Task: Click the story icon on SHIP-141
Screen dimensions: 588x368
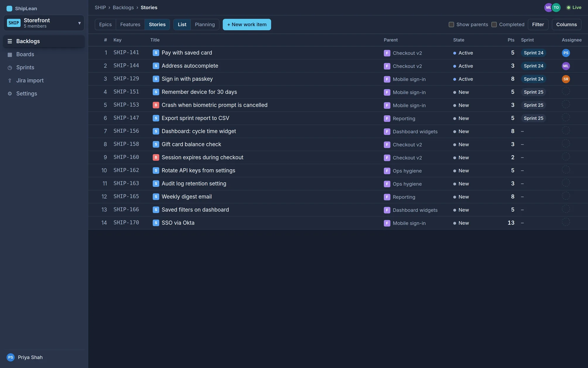Action: click(156, 53)
